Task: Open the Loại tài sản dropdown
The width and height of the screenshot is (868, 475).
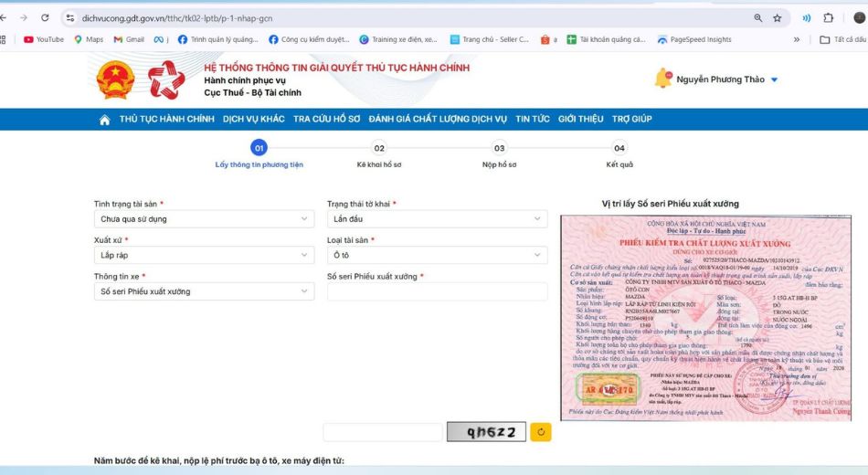Action: point(437,255)
